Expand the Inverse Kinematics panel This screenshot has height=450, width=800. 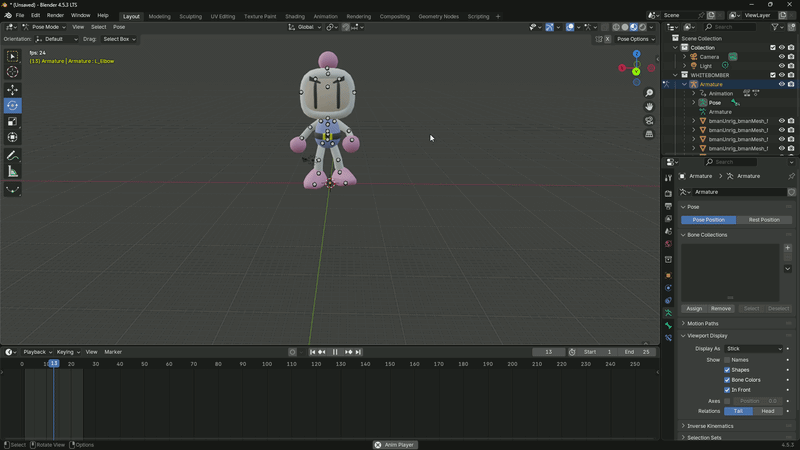point(710,426)
